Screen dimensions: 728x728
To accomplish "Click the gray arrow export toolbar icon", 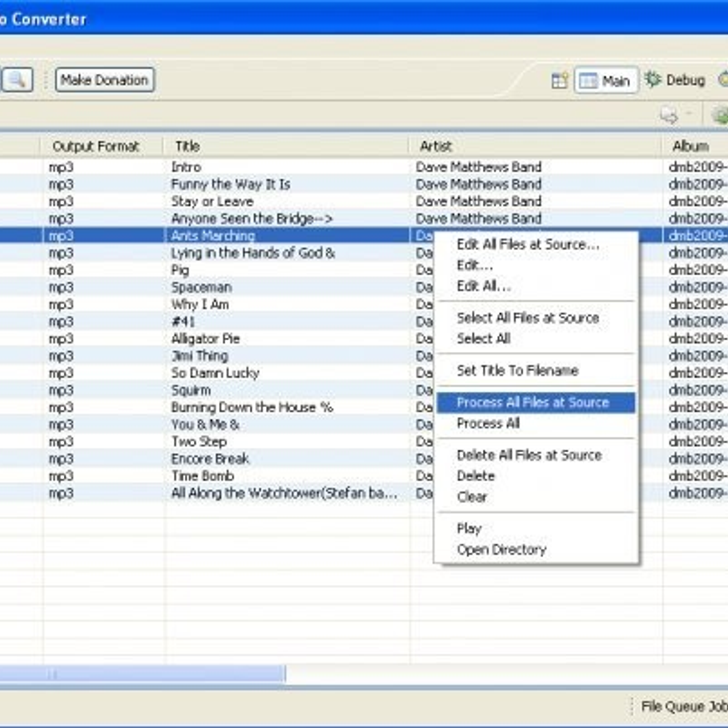I will coord(669,115).
